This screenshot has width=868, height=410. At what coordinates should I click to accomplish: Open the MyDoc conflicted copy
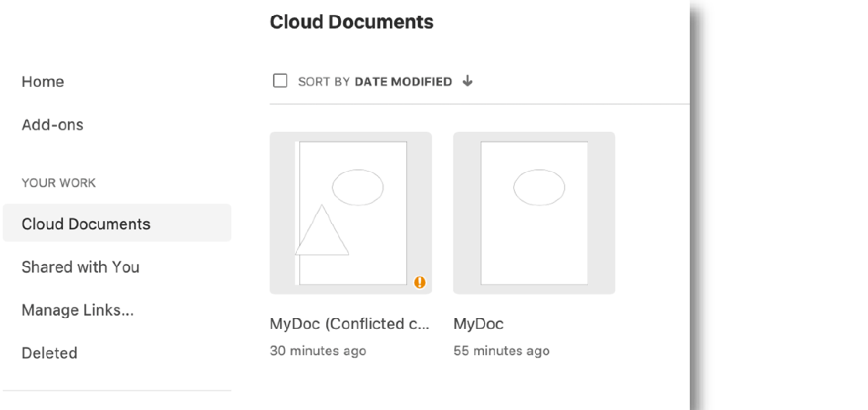(x=350, y=324)
